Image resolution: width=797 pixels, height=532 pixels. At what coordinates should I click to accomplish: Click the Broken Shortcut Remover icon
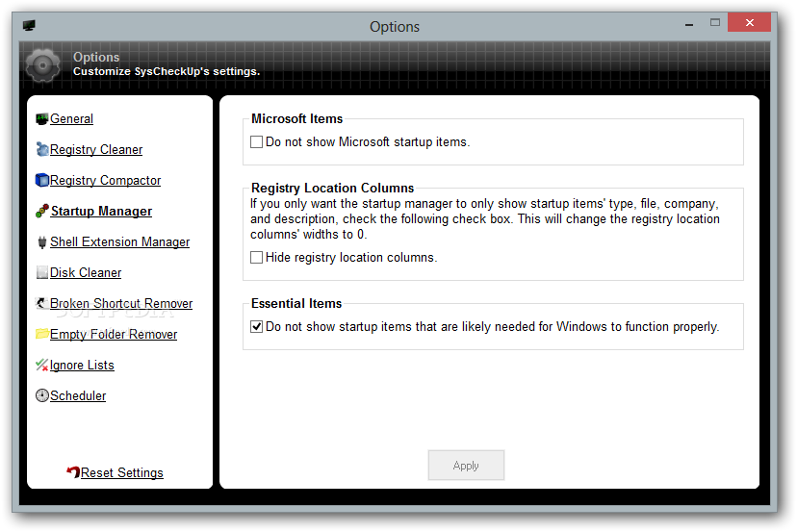coord(41,303)
